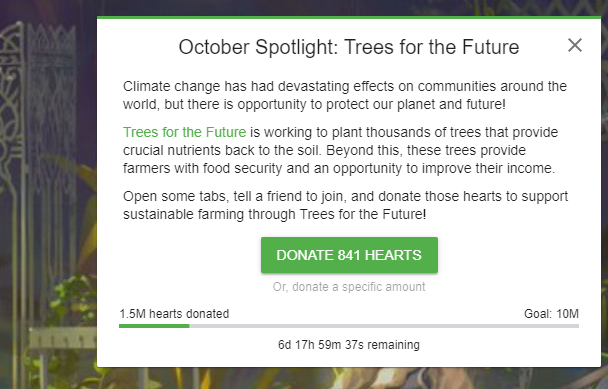Click the pale fence rail in the background

click(x=62, y=338)
